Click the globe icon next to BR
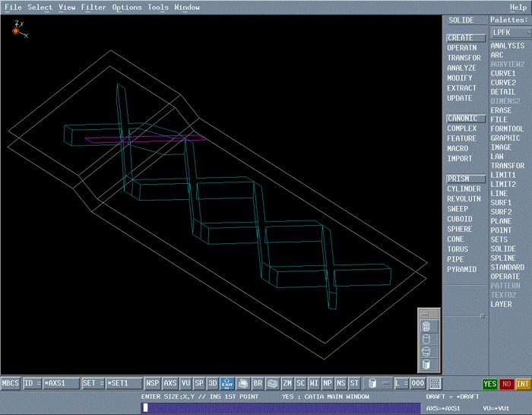Screen dimensions: 532x415 click(x=273, y=383)
